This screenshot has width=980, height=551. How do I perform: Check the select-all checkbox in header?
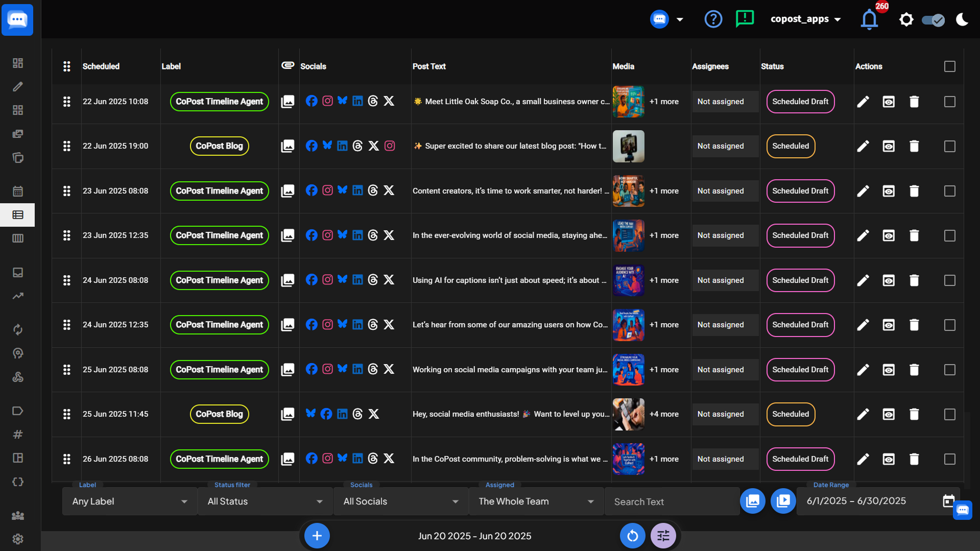point(949,66)
